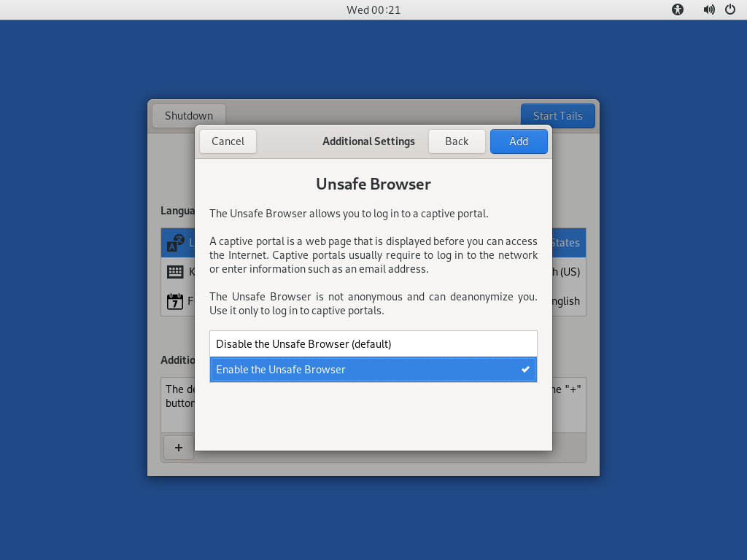Cancel the Unsafe Browser dialog
747x560 pixels.
(x=228, y=141)
